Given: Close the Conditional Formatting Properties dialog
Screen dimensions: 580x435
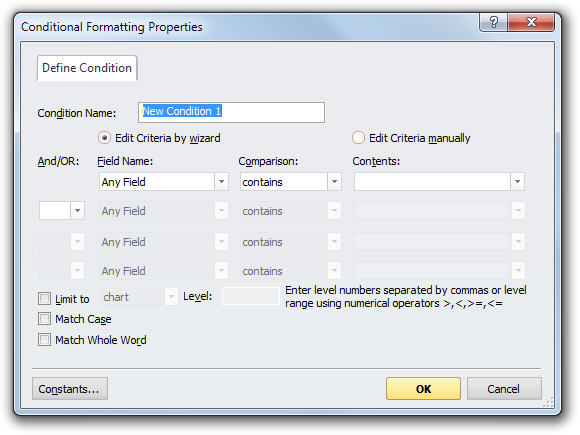Looking at the screenshot, I should click(x=531, y=22).
